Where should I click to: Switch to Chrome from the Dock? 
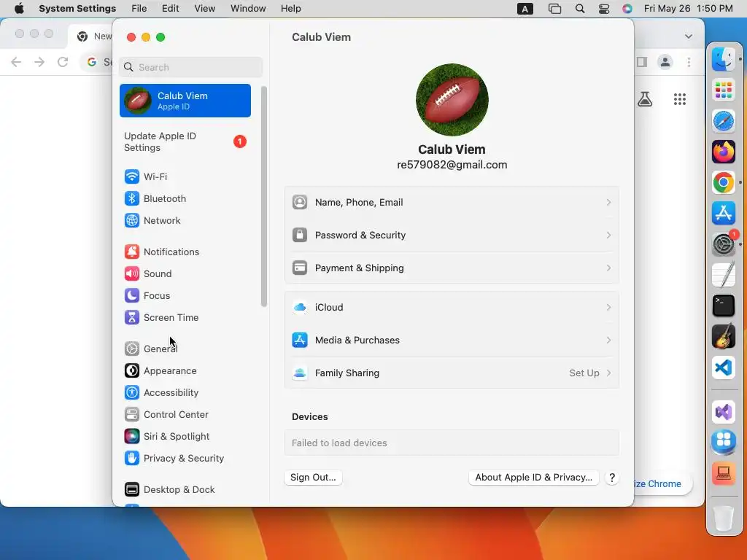click(x=723, y=182)
